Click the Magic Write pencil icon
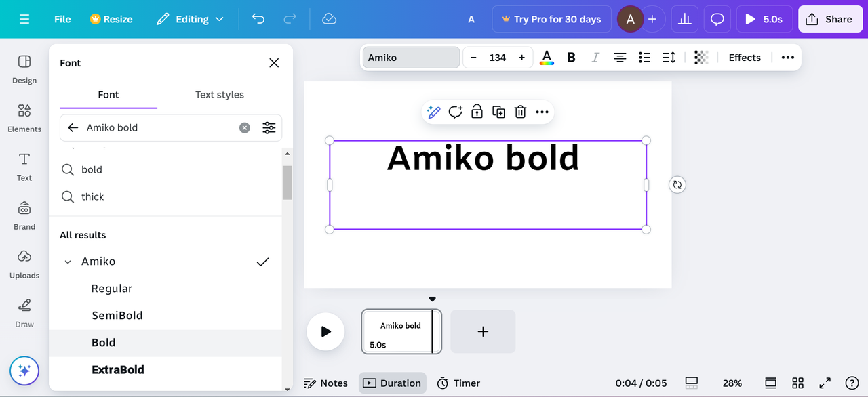The width and height of the screenshot is (868, 397). click(x=434, y=112)
